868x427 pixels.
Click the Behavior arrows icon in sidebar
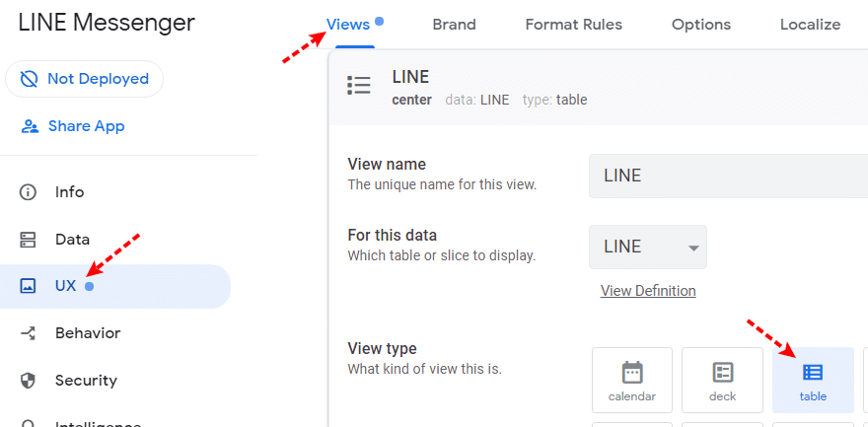(x=28, y=333)
